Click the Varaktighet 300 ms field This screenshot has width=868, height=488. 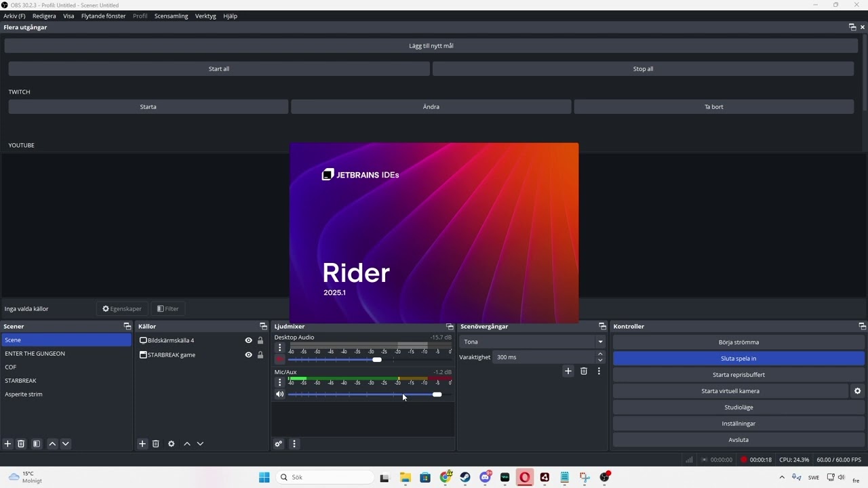tap(544, 357)
